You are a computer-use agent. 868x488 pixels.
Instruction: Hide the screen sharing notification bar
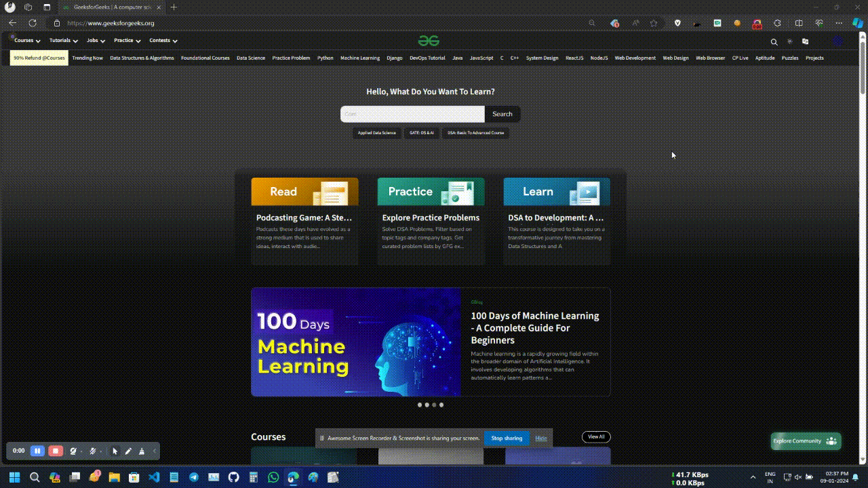[540, 439]
